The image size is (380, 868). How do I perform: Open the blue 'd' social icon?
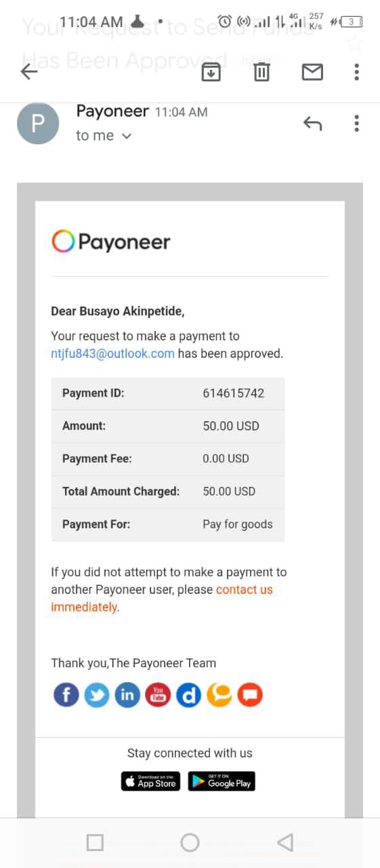(x=188, y=695)
